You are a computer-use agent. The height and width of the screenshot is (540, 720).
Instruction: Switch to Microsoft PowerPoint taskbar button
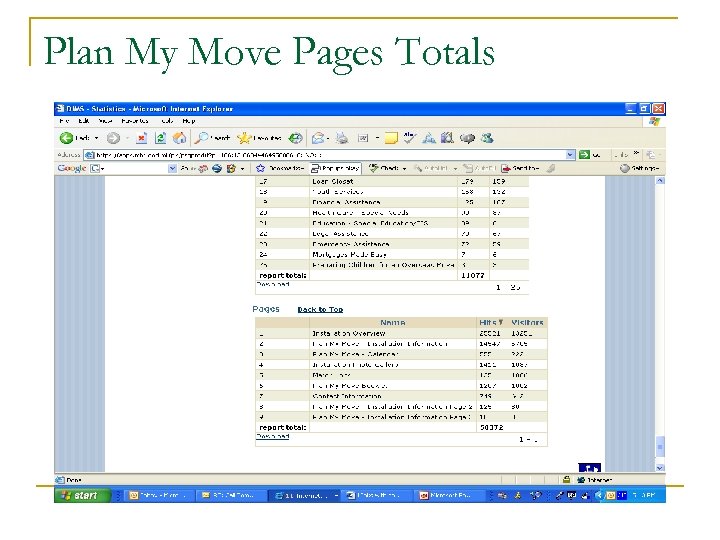[450, 495]
